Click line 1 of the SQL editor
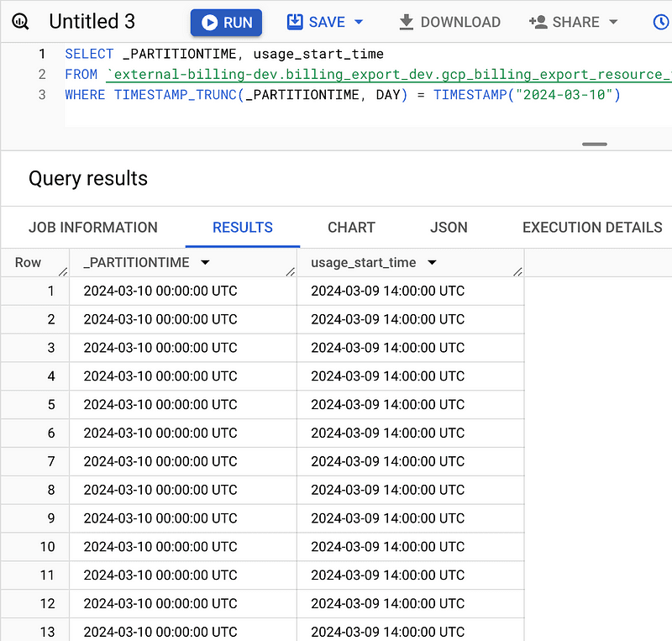672x641 pixels. [224, 54]
